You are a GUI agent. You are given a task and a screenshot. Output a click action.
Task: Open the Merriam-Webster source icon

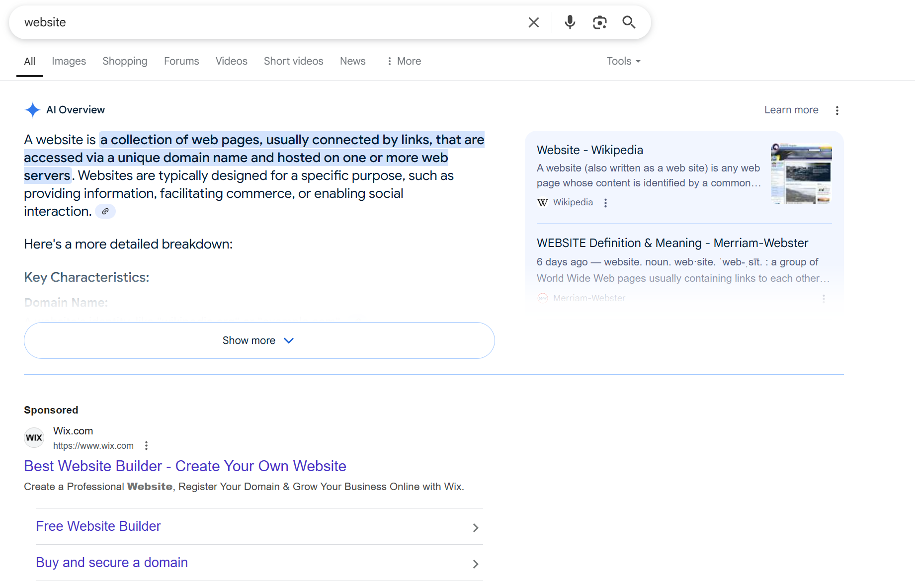543,298
